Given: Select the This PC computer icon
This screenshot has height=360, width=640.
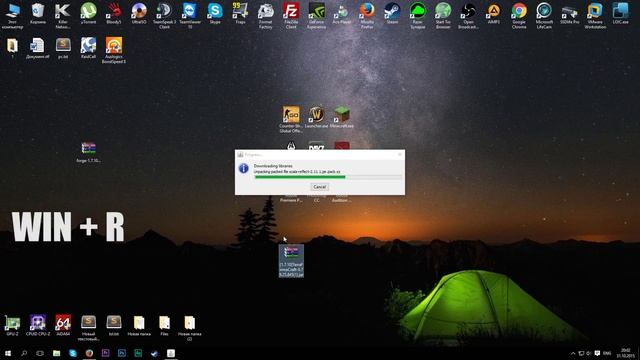Looking at the screenshot, I should click(12, 16).
